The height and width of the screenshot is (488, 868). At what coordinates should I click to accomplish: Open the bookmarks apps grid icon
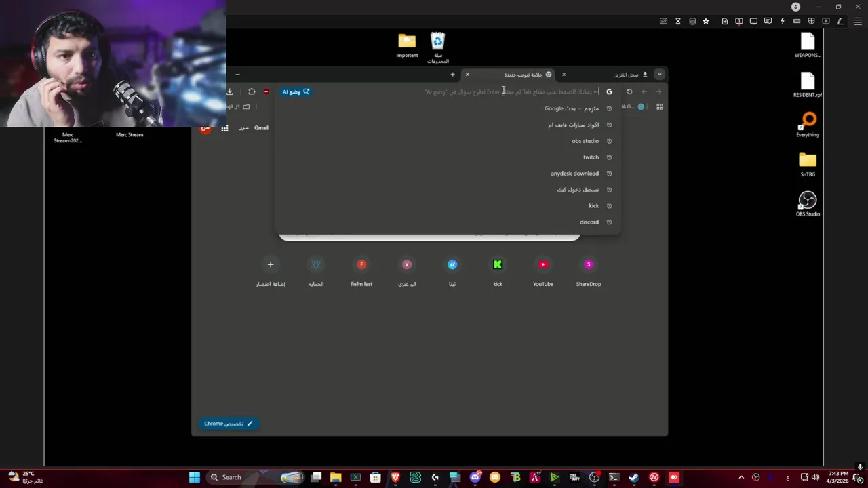click(659, 107)
